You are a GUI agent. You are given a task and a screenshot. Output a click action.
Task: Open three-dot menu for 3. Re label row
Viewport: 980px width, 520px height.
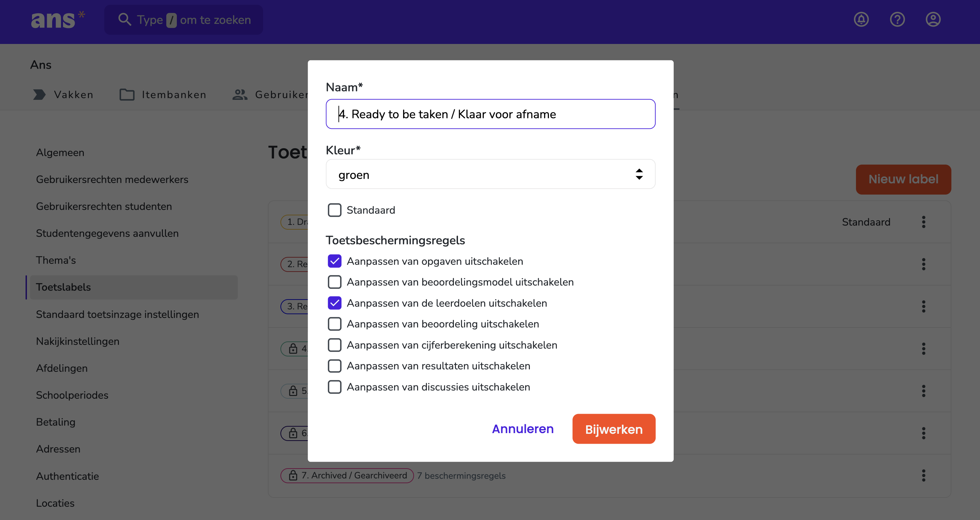coord(923,306)
